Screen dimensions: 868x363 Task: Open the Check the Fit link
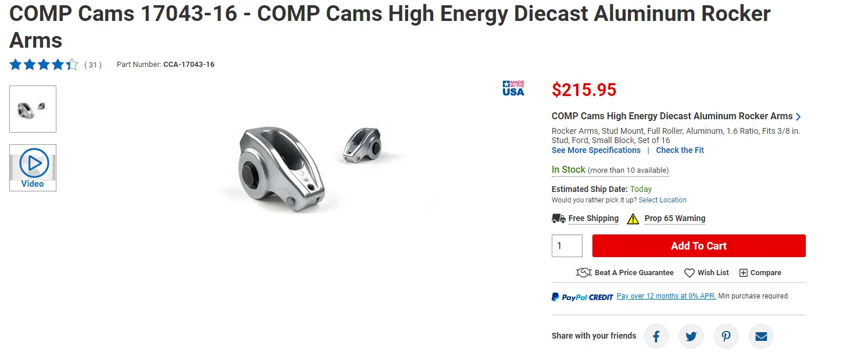(x=680, y=150)
